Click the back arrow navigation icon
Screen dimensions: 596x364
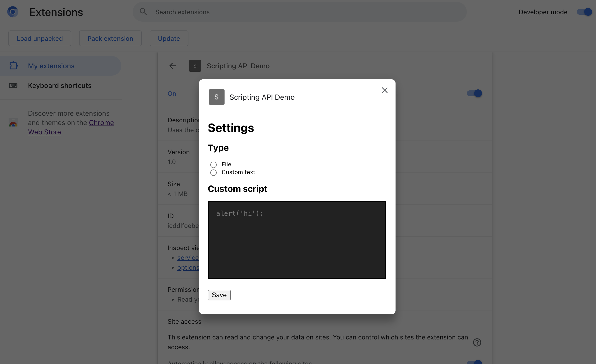pyautogui.click(x=172, y=66)
